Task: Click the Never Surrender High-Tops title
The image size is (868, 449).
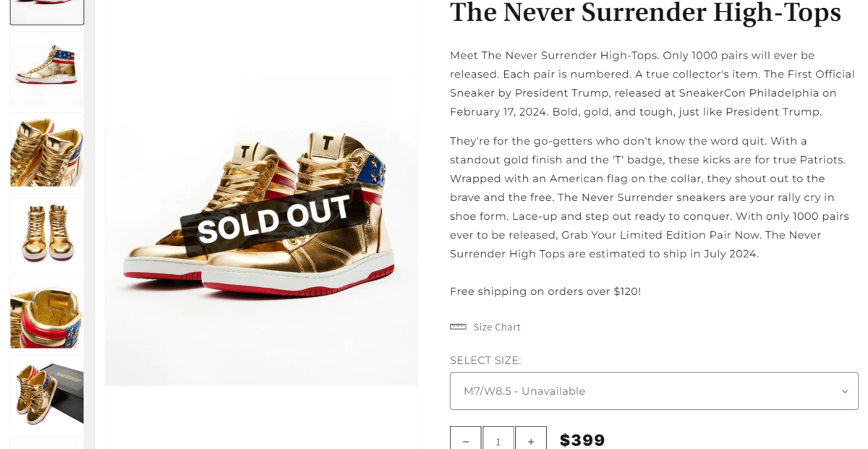Action: (645, 13)
